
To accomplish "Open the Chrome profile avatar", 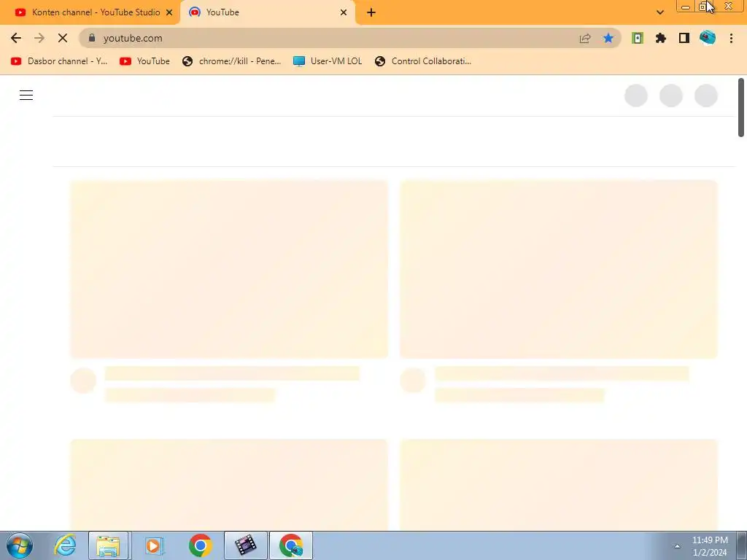I will 708,38.
